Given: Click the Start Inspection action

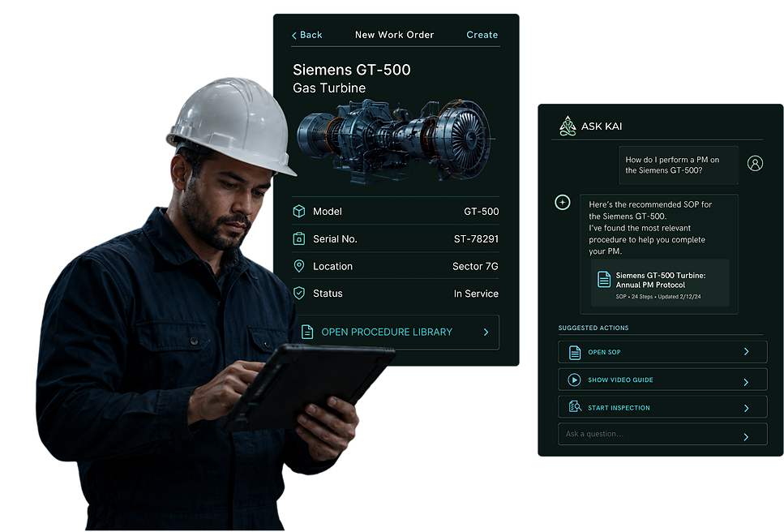Looking at the screenshot, I should (x=662, y=407).
